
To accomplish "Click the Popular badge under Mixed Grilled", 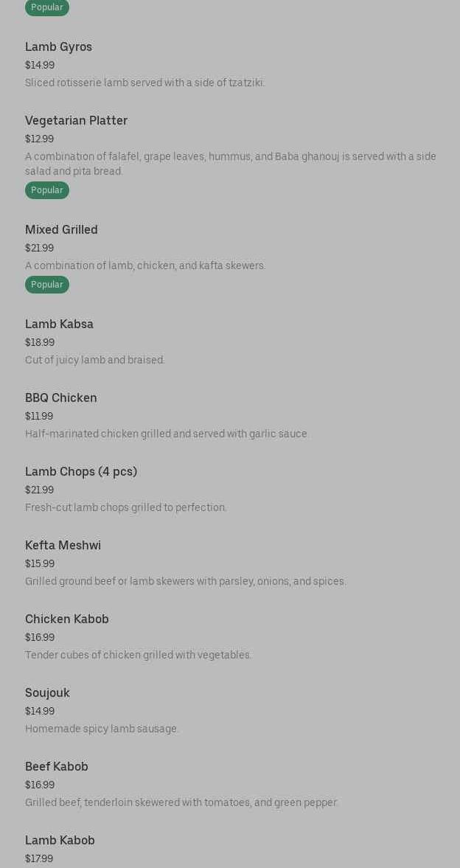I will pos(47,285).
